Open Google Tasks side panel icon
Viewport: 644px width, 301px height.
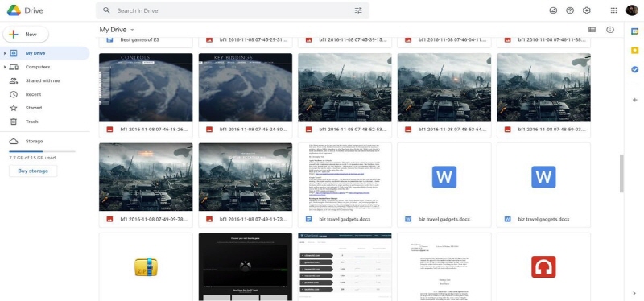[634, 70]
